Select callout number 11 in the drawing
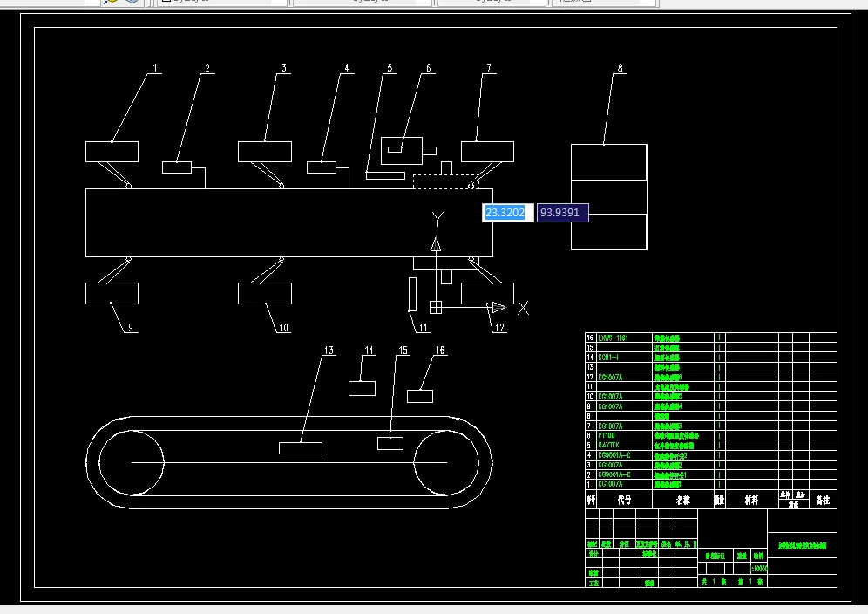Image resolution: width=868 pixels, height=614 pixels. point(424,328)
